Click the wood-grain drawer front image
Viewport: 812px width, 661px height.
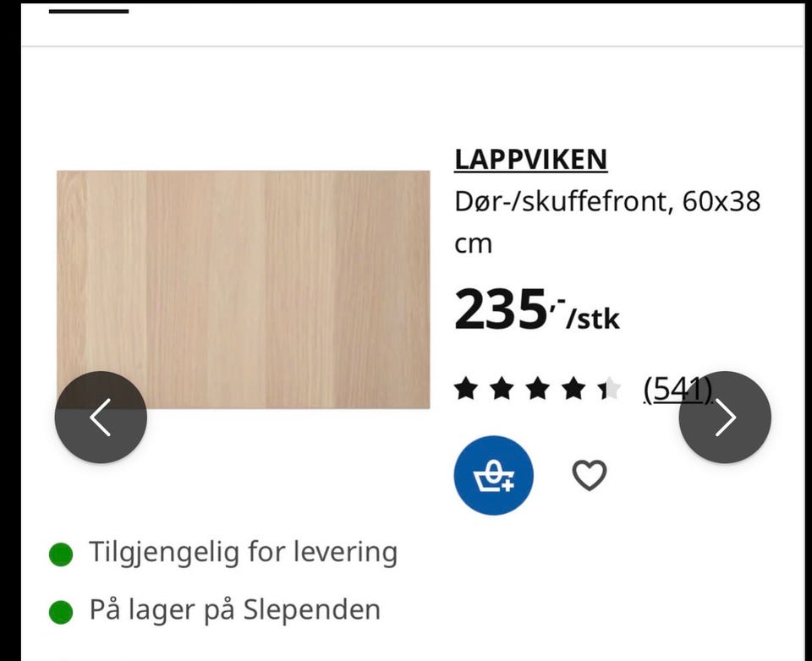[x=244, y=289]
